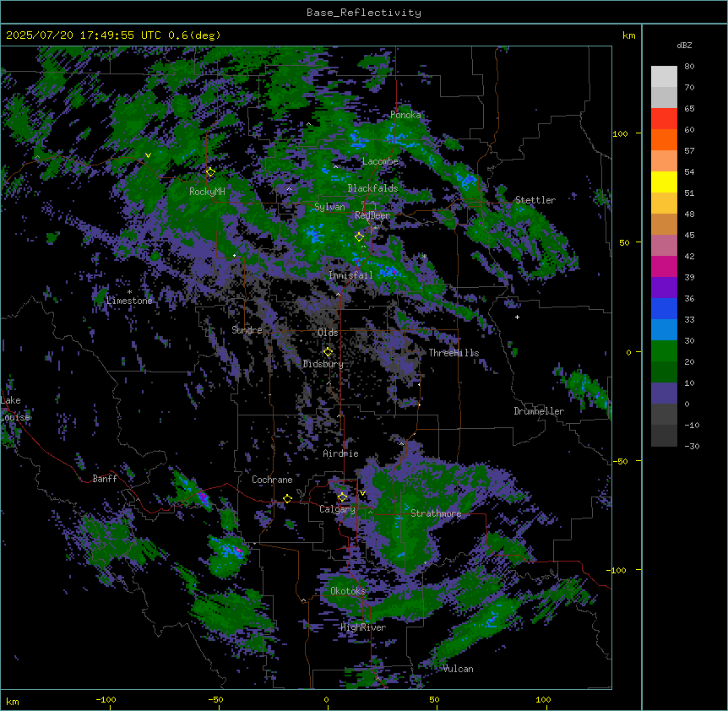Click the ThreeHills label
The height and width of the screenshot is (711, 728).
pos(454,353)
